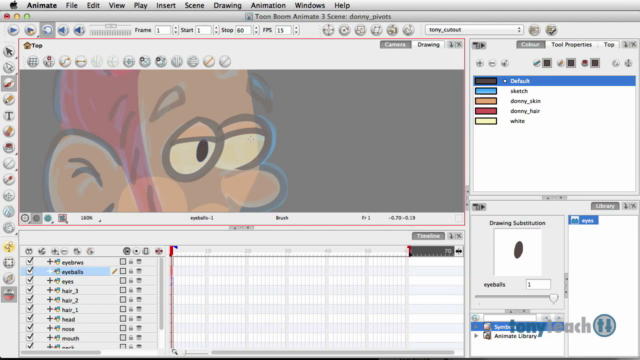Select the Text tool
Image resolution: width=640 pixels, height=360 pixels.
tap(9, 116)
